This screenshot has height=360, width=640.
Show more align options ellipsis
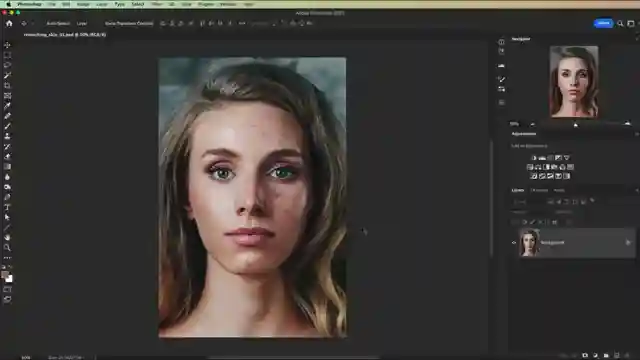click(242, 23)
